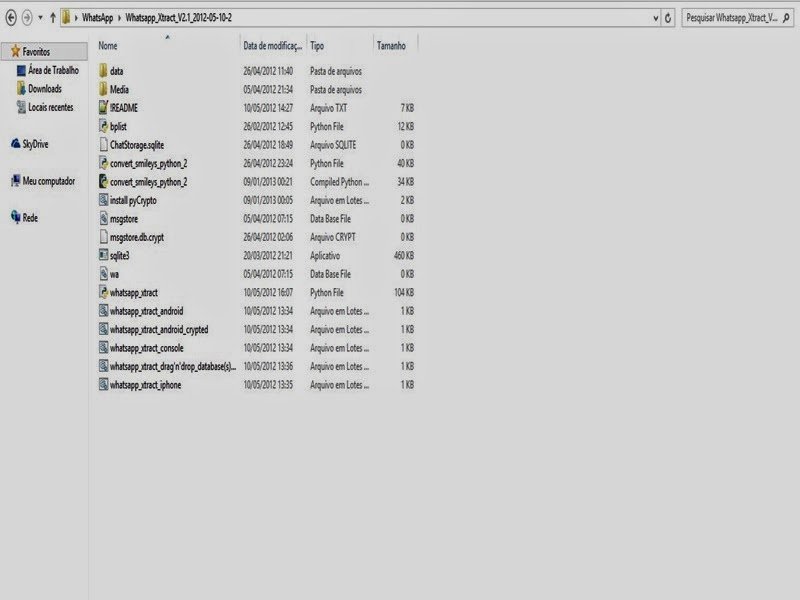The height and width of the screenshot is (600, 800).
Task: Select the wa database file icon
Action: pos(103,273)
